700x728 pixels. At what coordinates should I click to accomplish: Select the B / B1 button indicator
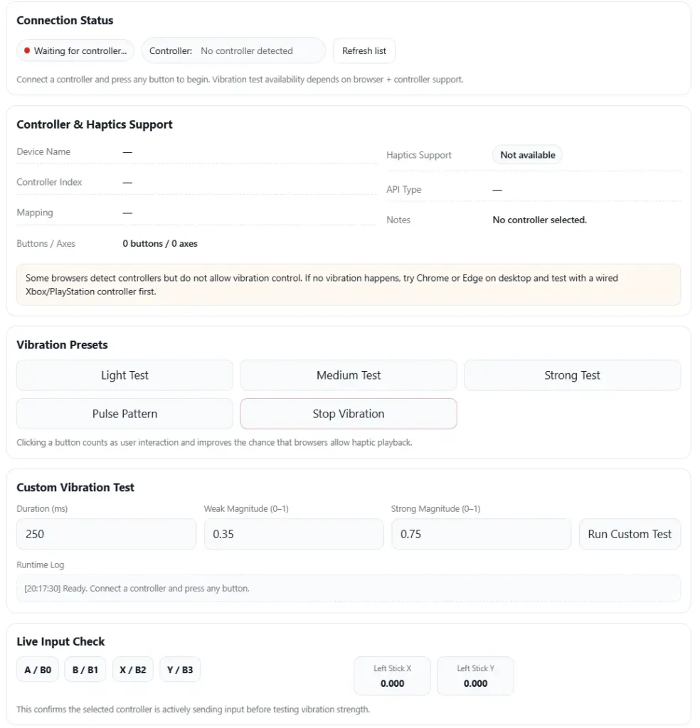pos(85,670)
